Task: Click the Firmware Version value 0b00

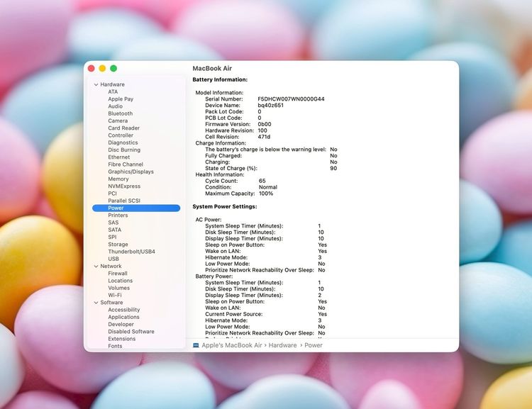Action: click(265, 124)
